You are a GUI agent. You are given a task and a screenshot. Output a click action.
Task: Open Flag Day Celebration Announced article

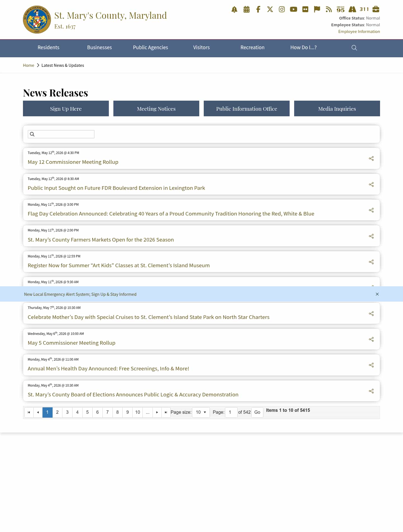coord(171,214)
